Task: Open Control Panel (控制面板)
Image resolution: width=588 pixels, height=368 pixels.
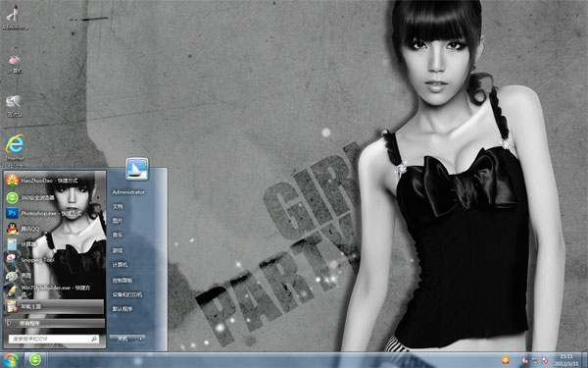Action: pos(122,280)
